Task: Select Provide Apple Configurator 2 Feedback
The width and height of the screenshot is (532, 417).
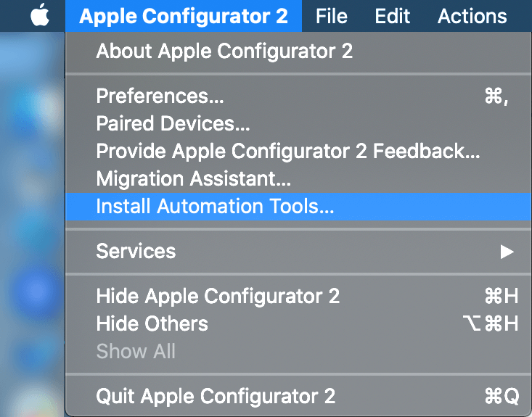Action: (x=288, y=152)
